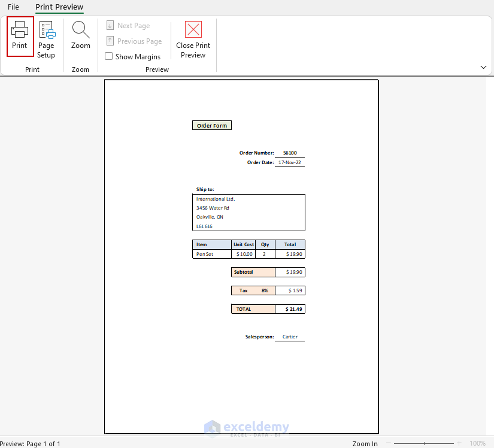Click the Subtotal label cell
This screenshot has width=494, height=448.
click(x=253, y=272)
